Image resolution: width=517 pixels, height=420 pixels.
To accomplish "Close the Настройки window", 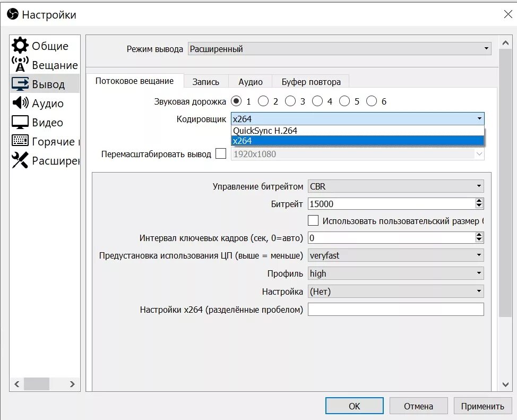I will point(508,14).
